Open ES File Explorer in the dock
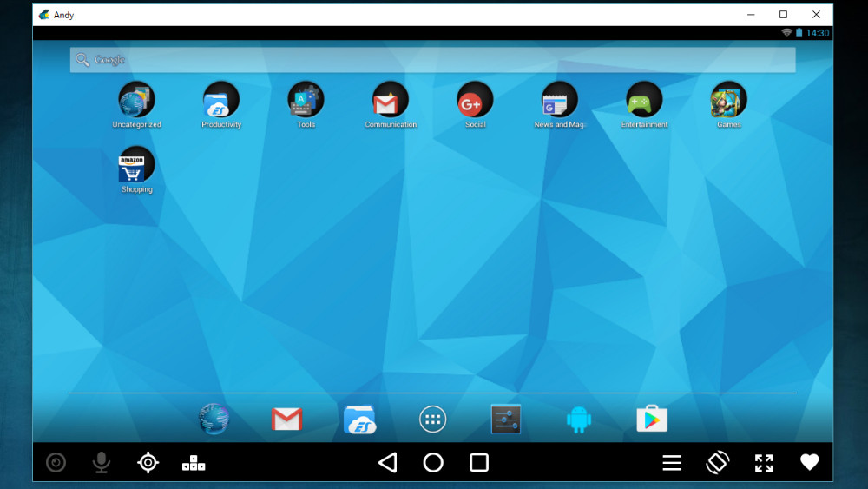 [x=360, y=420]
